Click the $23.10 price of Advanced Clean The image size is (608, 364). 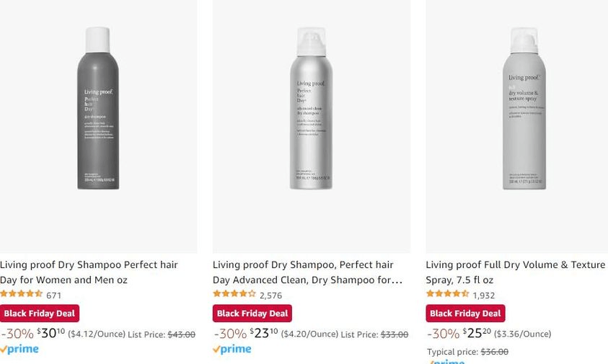(263, 333)
